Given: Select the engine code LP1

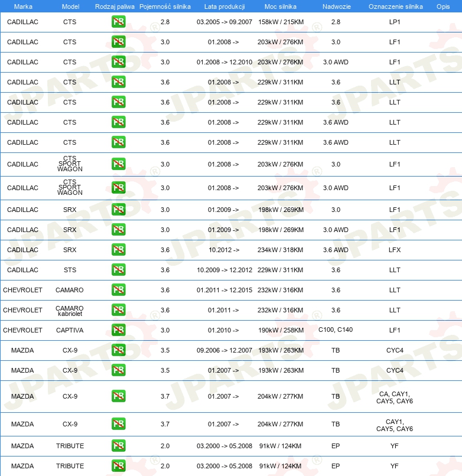Looking at the screenshot, I should point(395,22).
